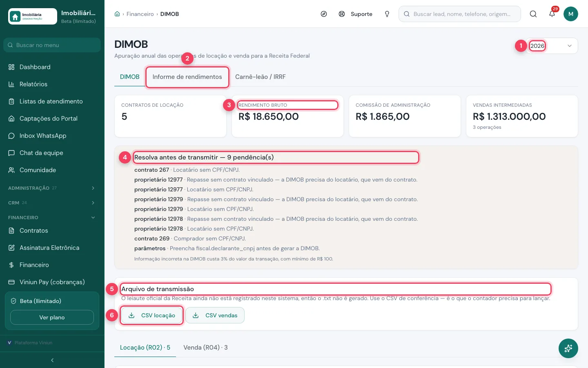Collapse the FINANCEIRO sidebar section
Screen dimensions: 588x368
tap(52, 218)
